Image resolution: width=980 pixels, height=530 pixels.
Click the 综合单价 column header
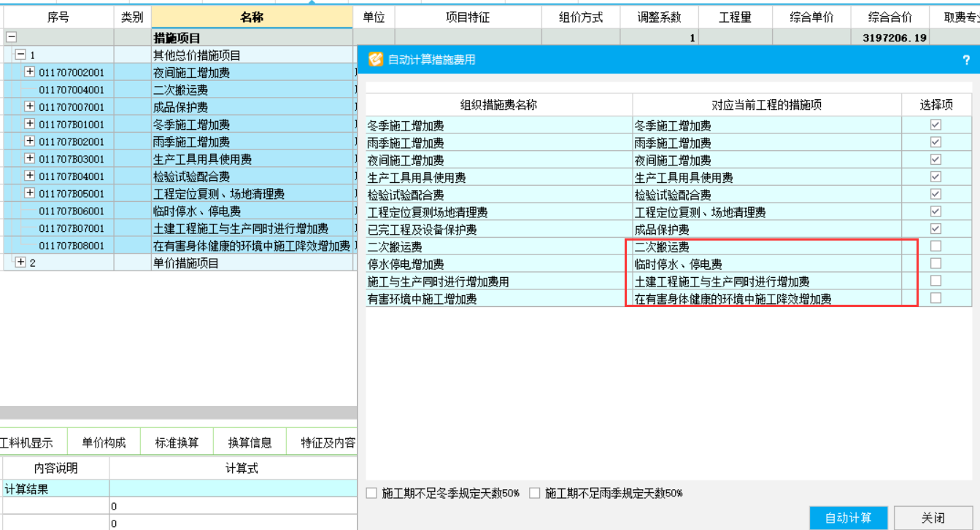point(811,17)
